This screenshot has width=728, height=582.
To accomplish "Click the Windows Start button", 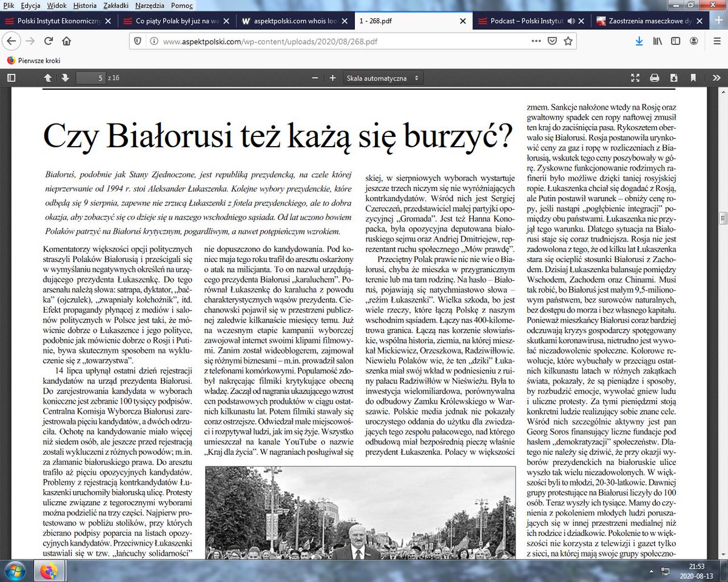I will [x=14, y=570].
